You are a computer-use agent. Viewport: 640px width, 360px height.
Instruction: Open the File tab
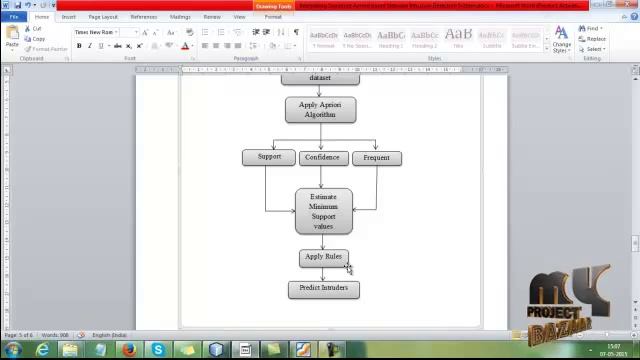pyautogui.click(x=14, y=17)
